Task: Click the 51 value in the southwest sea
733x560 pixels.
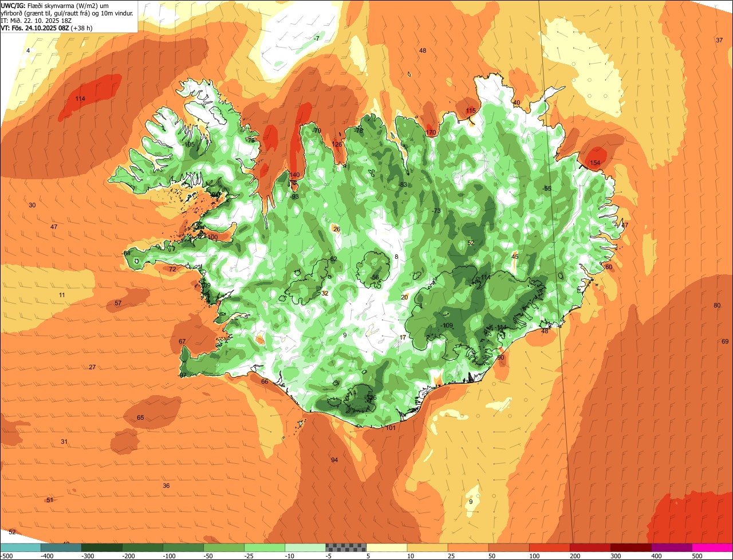Action: 50,500
